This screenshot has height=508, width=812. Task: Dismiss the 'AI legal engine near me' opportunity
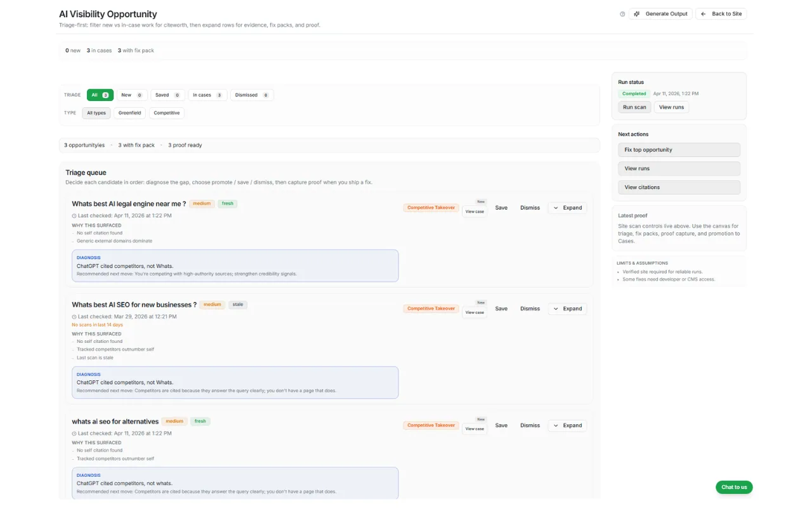click(530, 208)
